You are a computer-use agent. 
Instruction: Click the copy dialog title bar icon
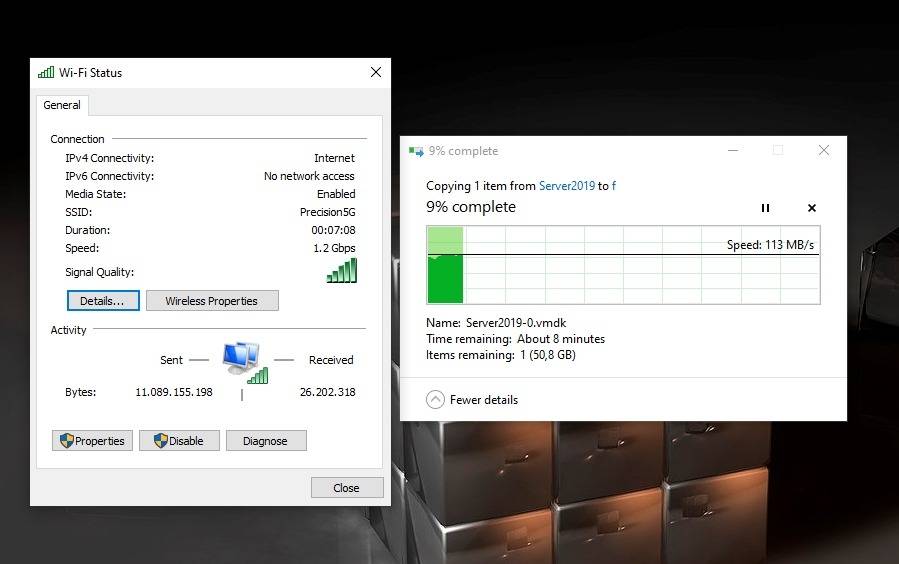pyautogui.click(x=416, y=151)
